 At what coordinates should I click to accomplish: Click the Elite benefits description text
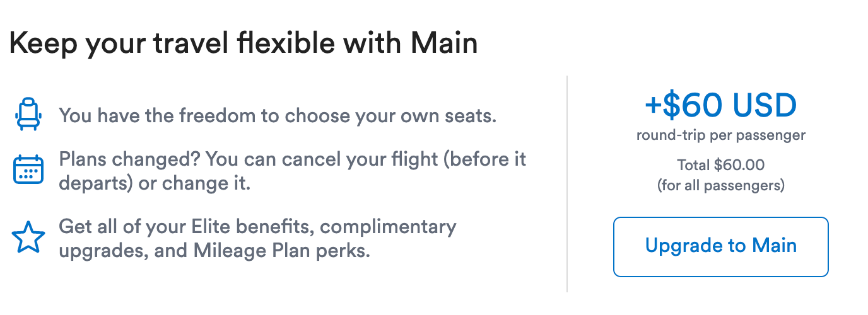tap(257, 238)
